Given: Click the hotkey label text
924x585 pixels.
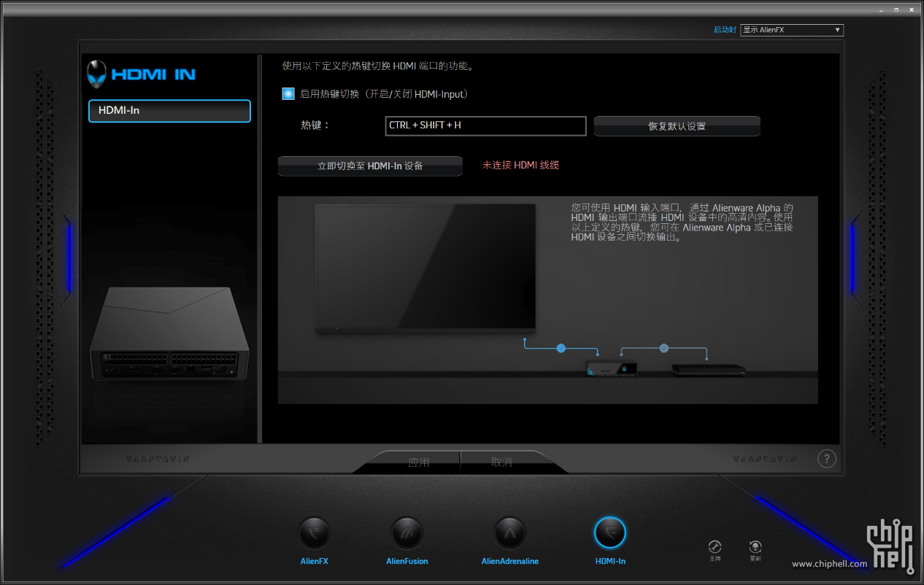Looking at the screenshot, I should pyautogui.click(x=315, y=125).
